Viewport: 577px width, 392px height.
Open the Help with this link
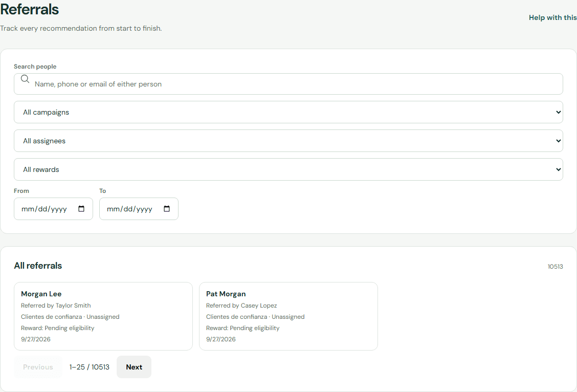point(553,18)
